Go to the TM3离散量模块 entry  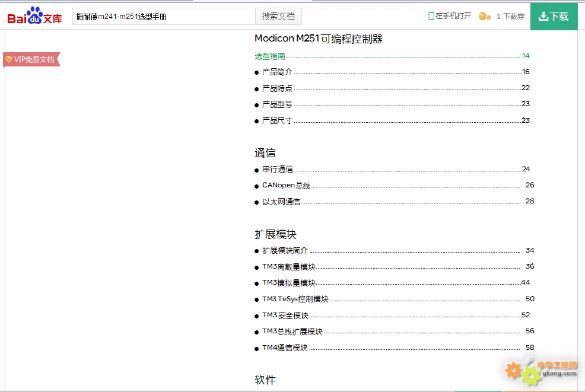[288, 267]
